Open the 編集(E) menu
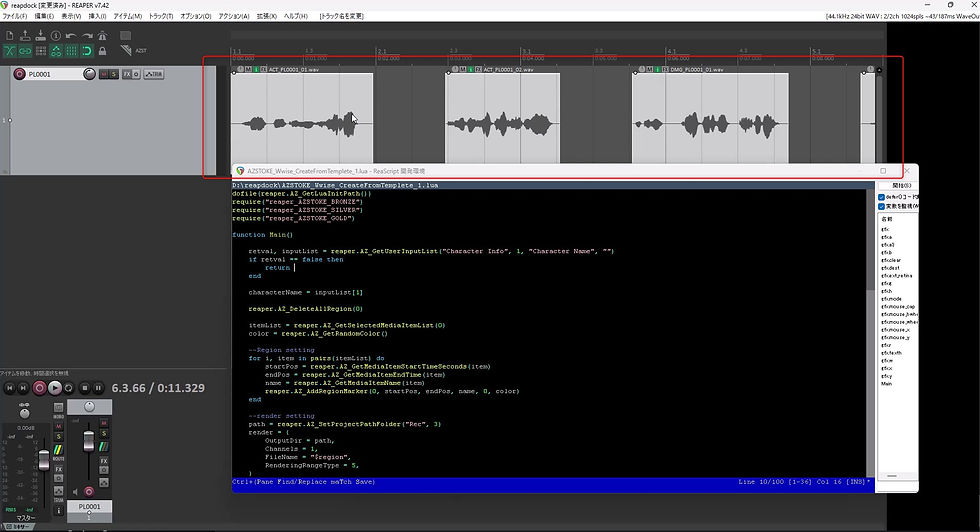Viewport: 980px width, 532px height. tap(44, 16)
